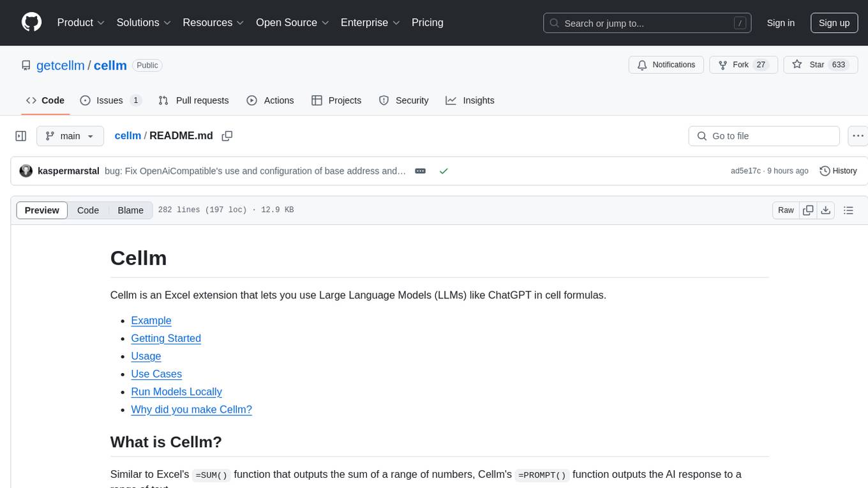The width and height of the screenshot is (868, 488).
Task: View the 633 stargazers count
Action: [x=839, y=65]
